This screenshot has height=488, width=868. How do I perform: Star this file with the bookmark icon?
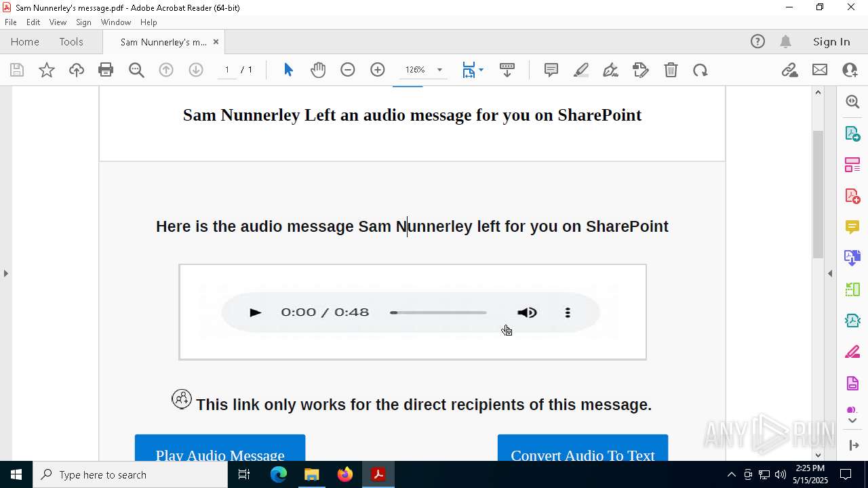pos(47,70)
